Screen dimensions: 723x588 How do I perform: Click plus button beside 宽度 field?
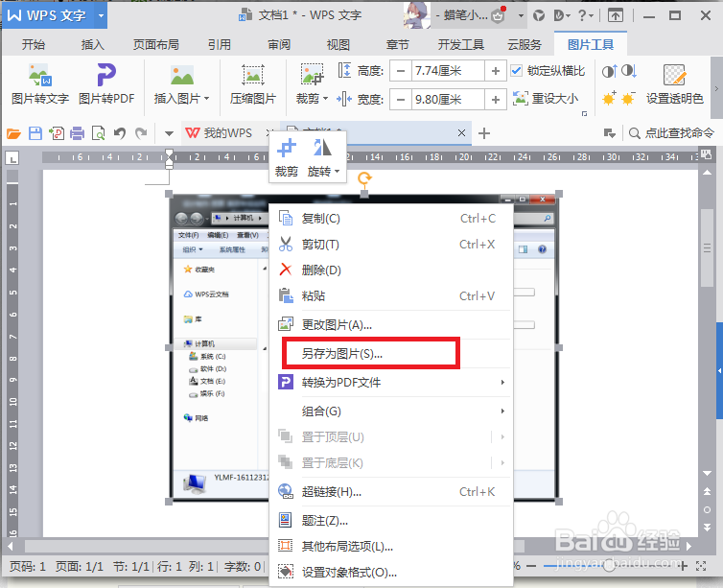point(496,99)
